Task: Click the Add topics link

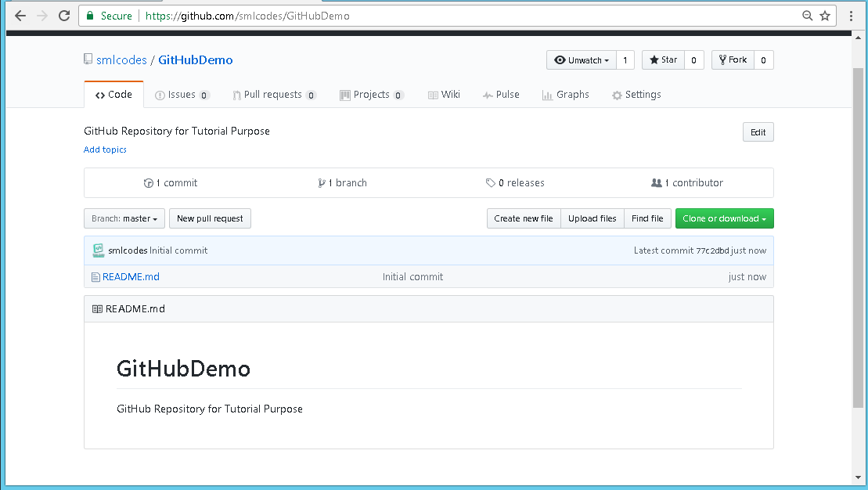Action: (105, 150)
